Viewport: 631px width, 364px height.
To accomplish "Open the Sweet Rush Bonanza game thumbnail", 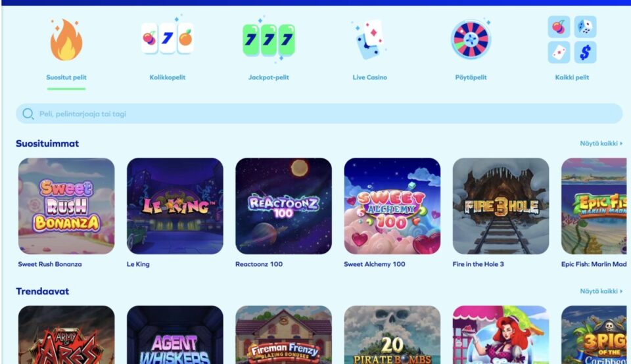I will tap(66, 206).
